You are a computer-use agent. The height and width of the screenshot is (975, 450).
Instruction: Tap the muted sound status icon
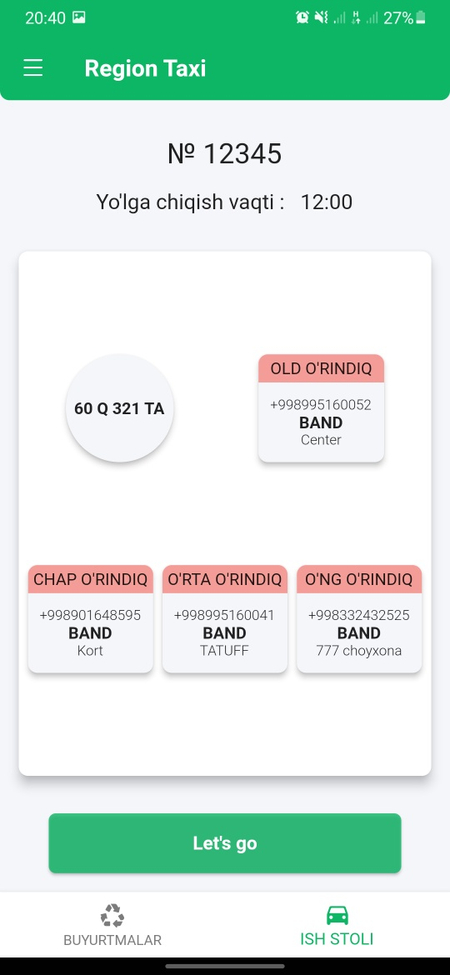[321, 17]
